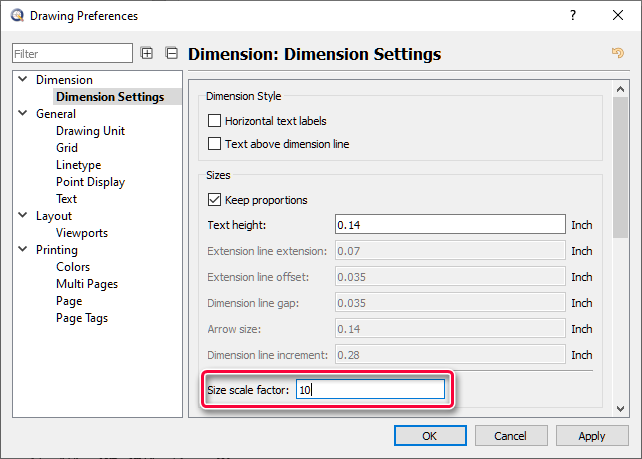Click the Text height input field
Screen dimensions: 642x459
click(450, 225)
